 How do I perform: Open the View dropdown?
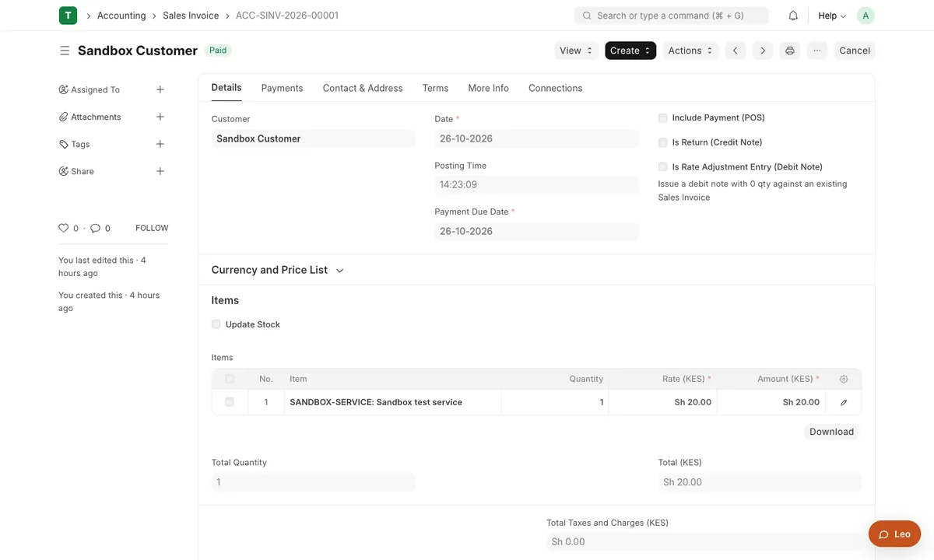pos(576,51)
